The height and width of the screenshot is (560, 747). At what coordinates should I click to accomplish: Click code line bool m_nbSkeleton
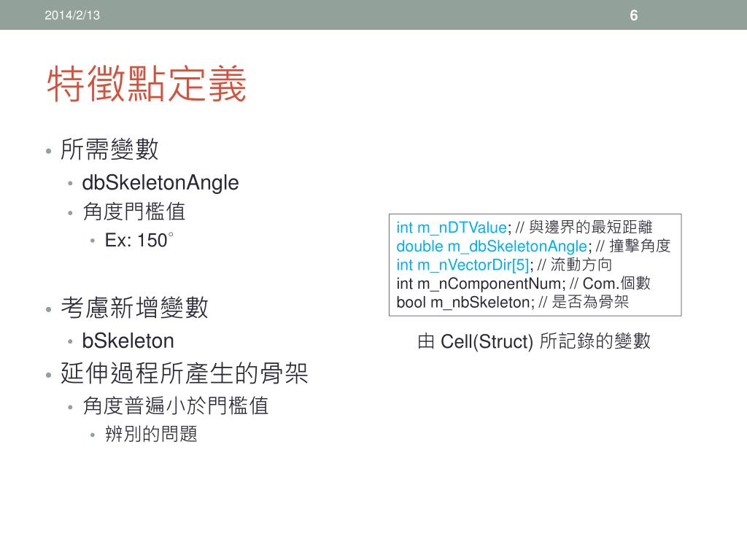[x=513, y=302]
